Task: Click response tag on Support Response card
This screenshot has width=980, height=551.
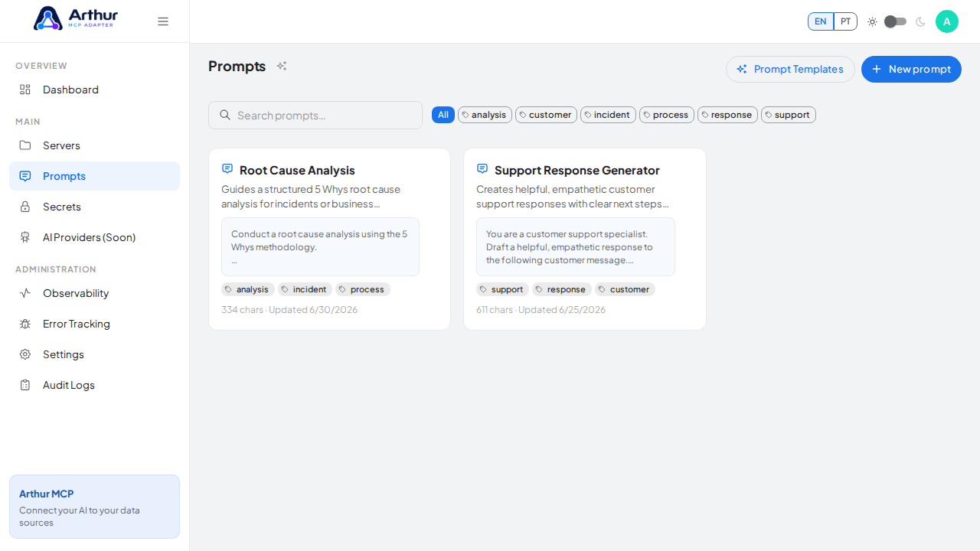Action: [x=562, y=289]
